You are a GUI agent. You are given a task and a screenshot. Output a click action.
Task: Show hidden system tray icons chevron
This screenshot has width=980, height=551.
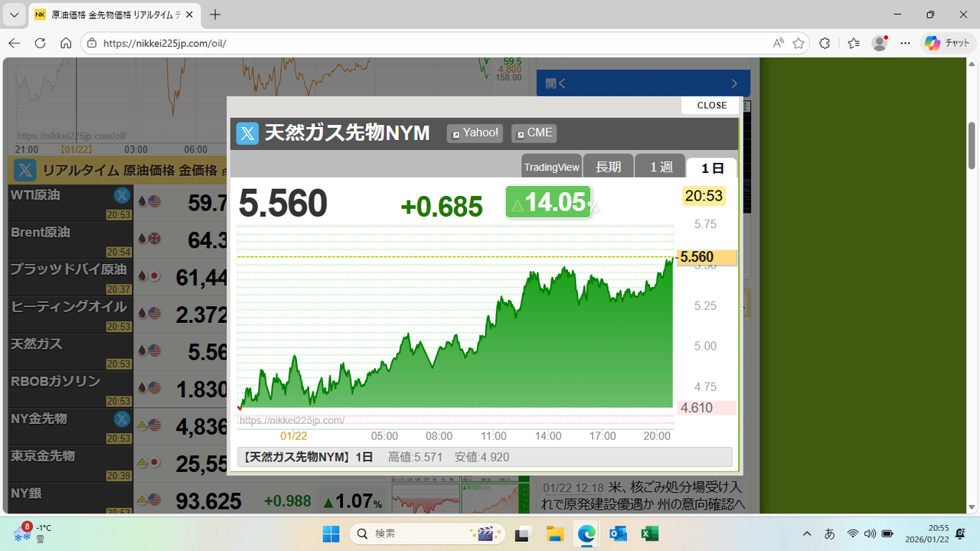click(807, 533)
